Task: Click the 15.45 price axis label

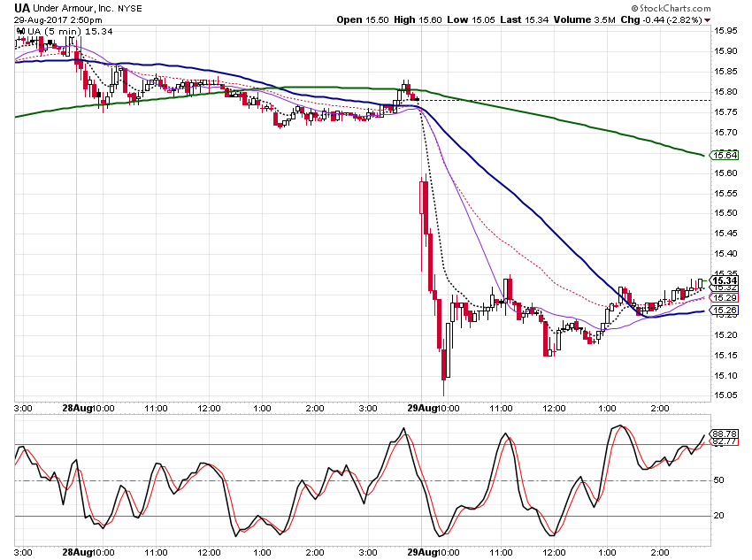Action: (725, 234)
